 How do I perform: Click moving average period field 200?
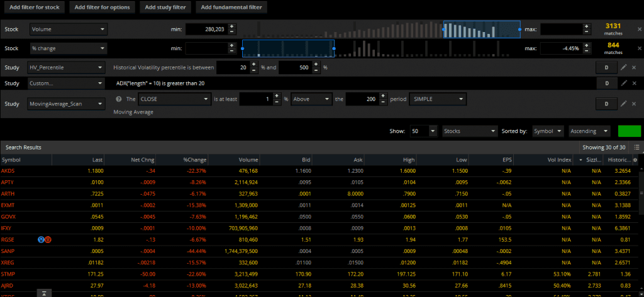tap(362, 99)
